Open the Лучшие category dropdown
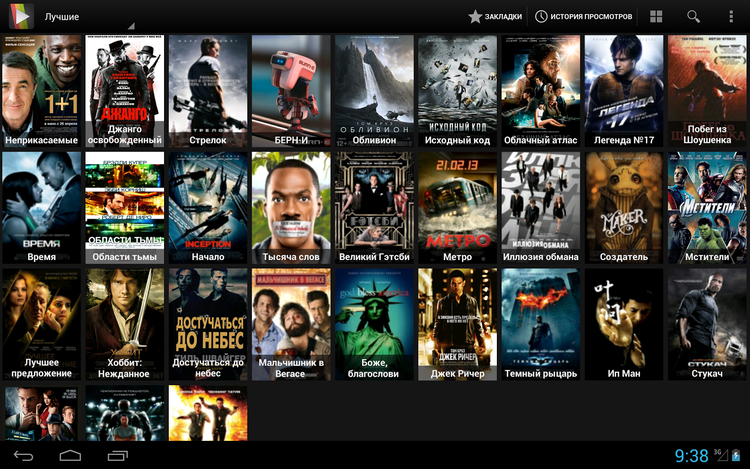 point(85,17)
